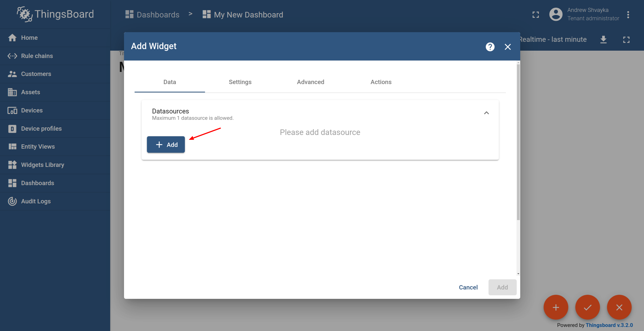Viewport: 644px width, 331px height.
Task: Click the download dashboard icon
Action: coord(604,40)
